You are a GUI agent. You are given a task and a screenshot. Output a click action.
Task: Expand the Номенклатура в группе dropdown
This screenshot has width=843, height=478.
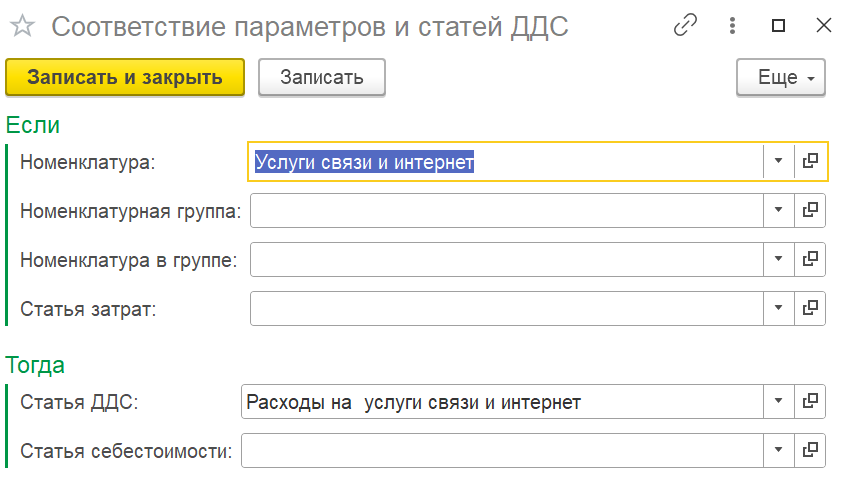tap(778, 259)
